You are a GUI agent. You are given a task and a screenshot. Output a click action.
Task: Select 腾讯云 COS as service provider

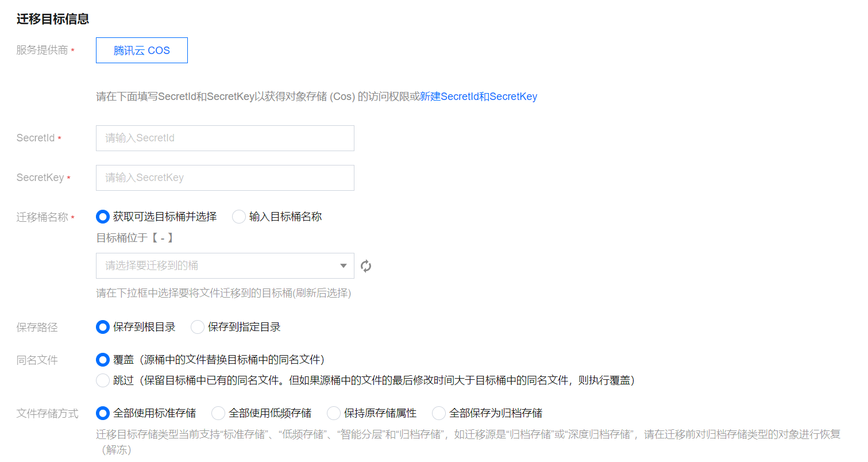point(141,51)
